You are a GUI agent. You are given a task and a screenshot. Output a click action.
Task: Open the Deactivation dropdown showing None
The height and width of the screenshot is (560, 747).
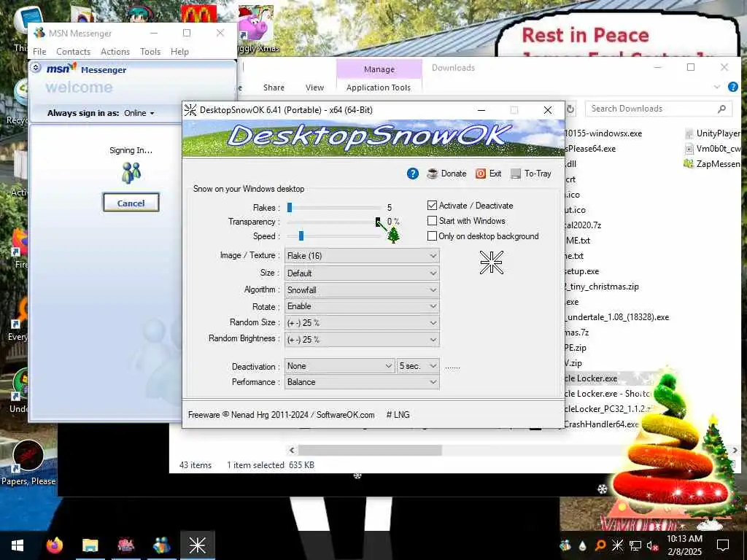pyautogui.click(x=340, y=366)
